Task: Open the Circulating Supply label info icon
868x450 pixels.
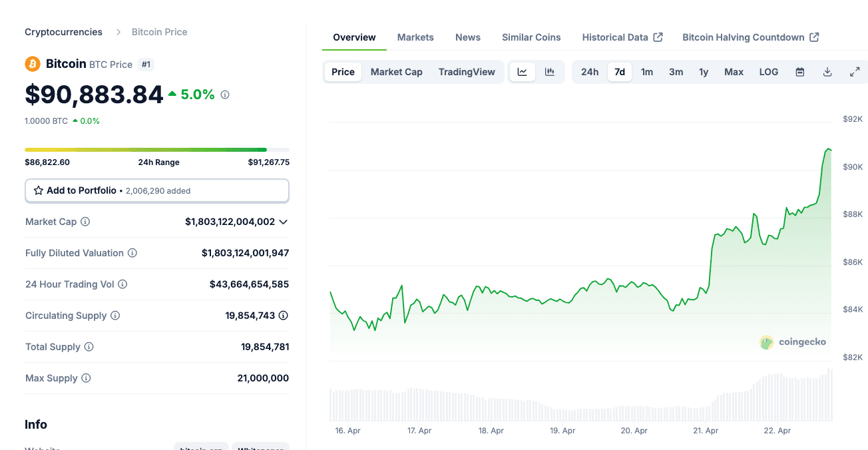Action: point(115,316)
